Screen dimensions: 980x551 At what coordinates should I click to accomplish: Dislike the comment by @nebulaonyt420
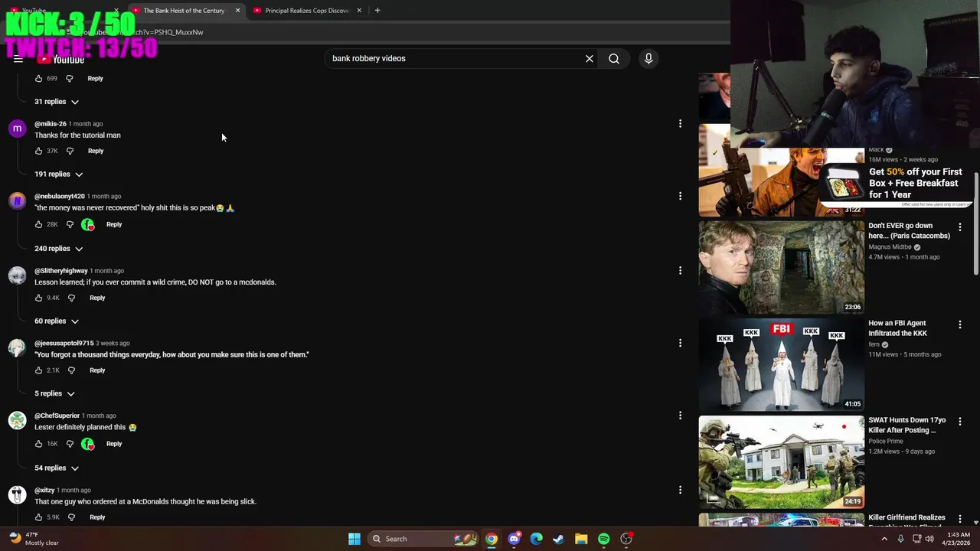pos(70,224)
